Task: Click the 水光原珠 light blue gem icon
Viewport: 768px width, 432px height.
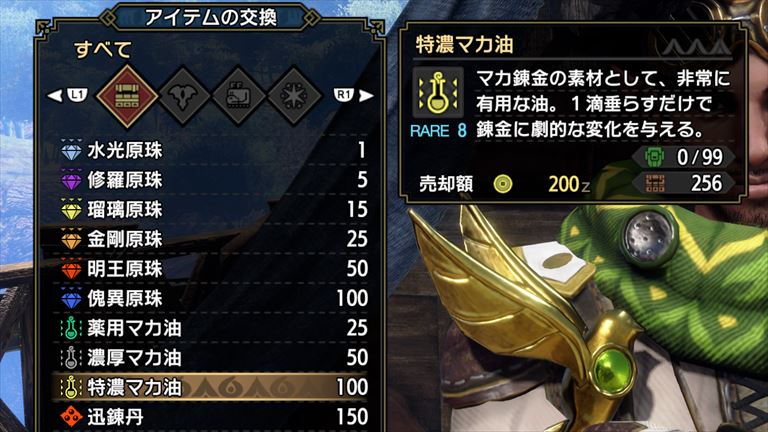Action: coord(72,150)
